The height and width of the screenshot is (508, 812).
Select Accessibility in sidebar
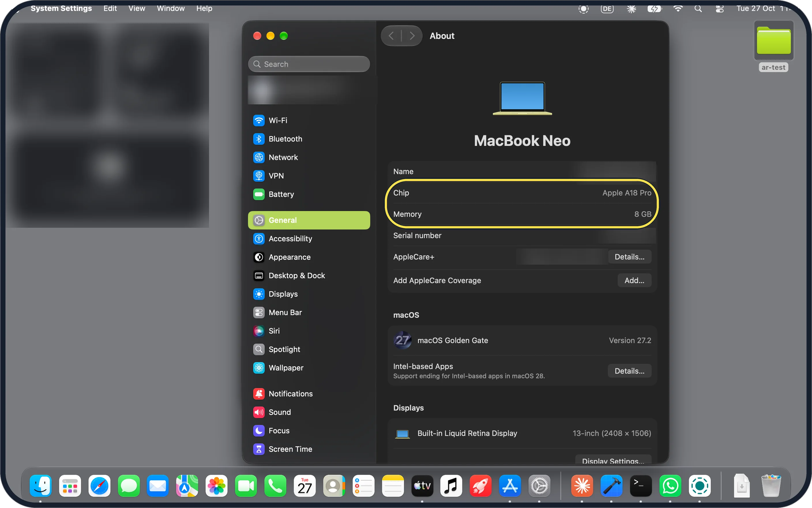tap(309, 238)
